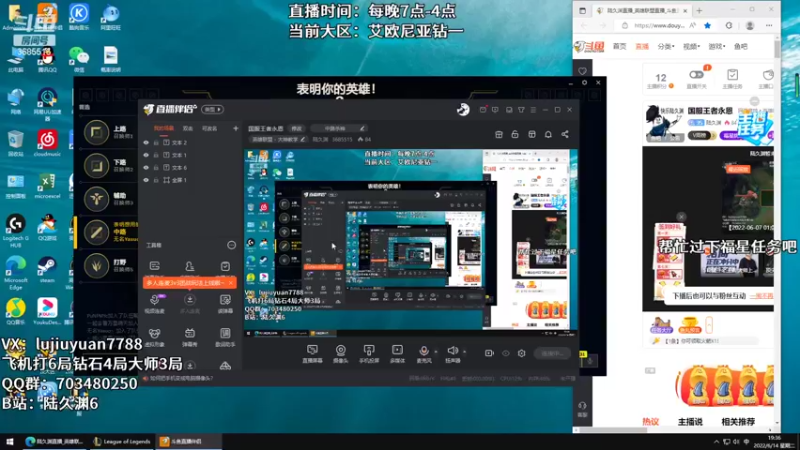Open the share icon in streaming app
Image resolution: width=800 pixels, height=450 pixels.
point(565,134)
